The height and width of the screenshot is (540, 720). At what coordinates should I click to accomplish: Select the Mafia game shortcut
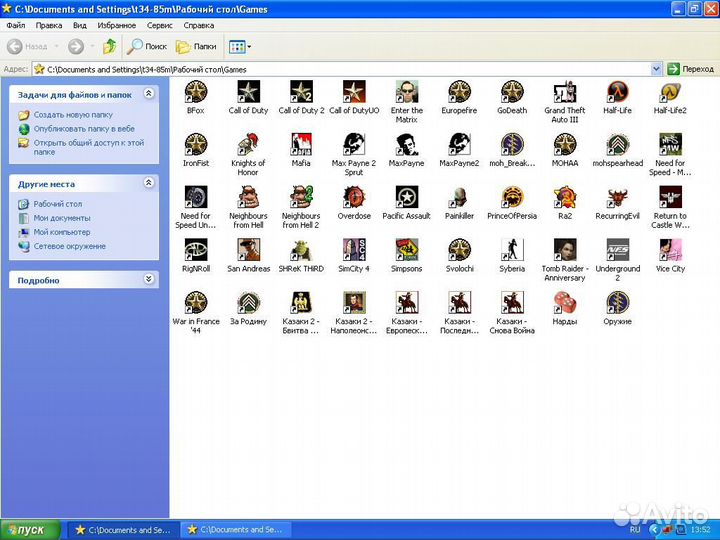[301, 150]
